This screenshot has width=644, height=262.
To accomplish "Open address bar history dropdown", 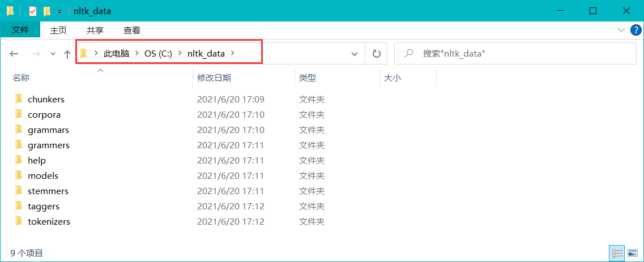I will 355,53.
